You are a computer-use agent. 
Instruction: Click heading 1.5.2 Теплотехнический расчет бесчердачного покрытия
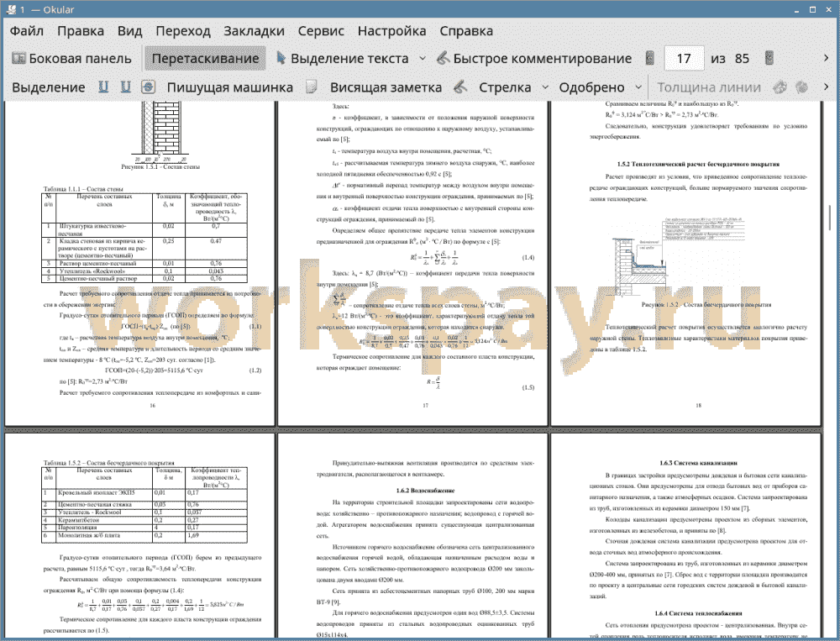(698, 164)
